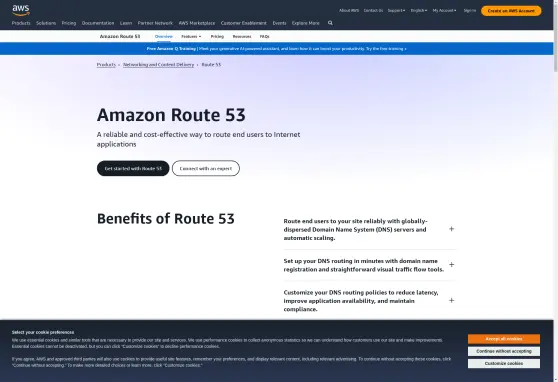Click Customize cookies button
Viewport: 558px width, 382px height.
(504, 363)
